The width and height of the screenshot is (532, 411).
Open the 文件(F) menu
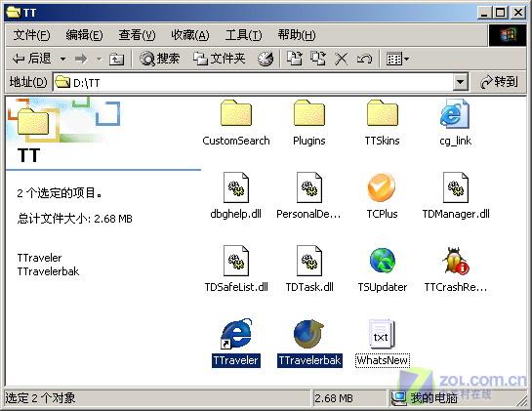click(x=31, y=35)
